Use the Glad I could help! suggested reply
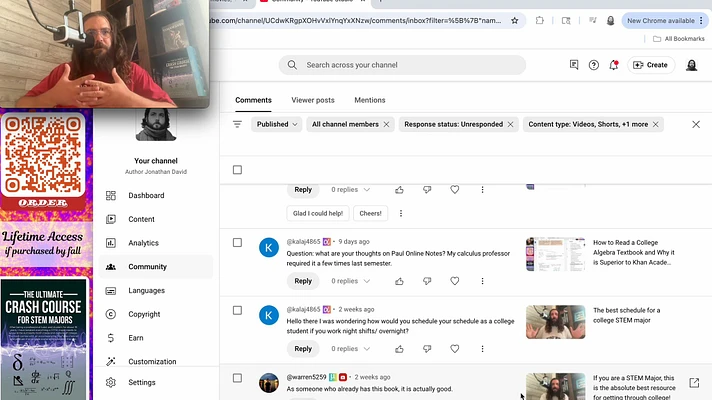The image size is (712, 400). (x=318, y=213)
